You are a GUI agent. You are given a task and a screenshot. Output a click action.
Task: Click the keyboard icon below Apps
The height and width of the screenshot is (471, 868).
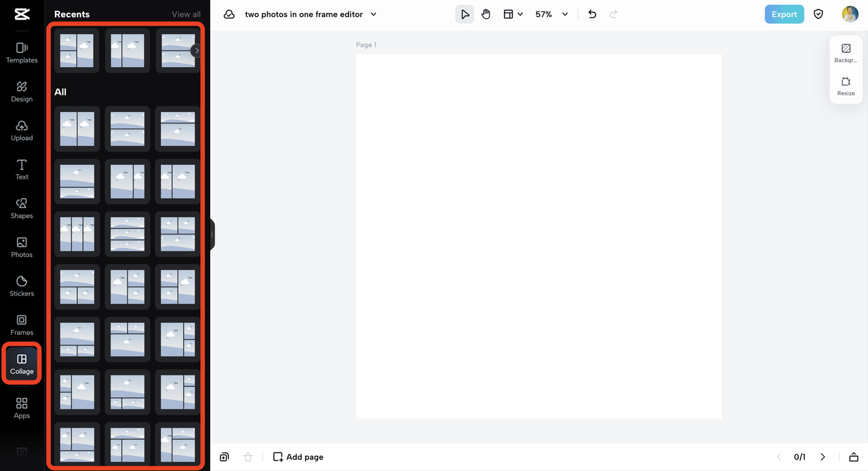[x=22, y=451]
